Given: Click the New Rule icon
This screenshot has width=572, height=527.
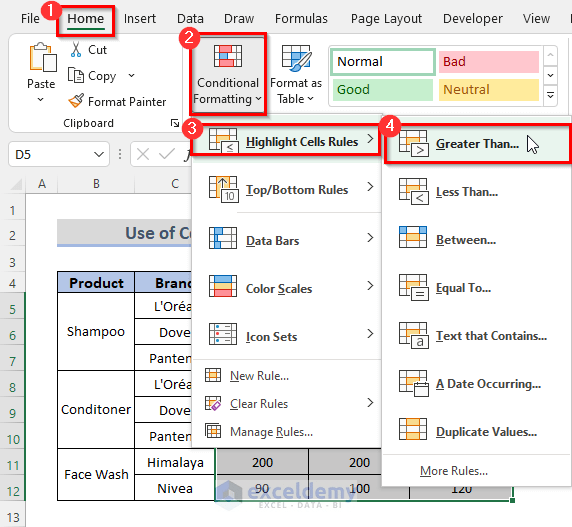Looking at the screenshot, I should (213, 375).
